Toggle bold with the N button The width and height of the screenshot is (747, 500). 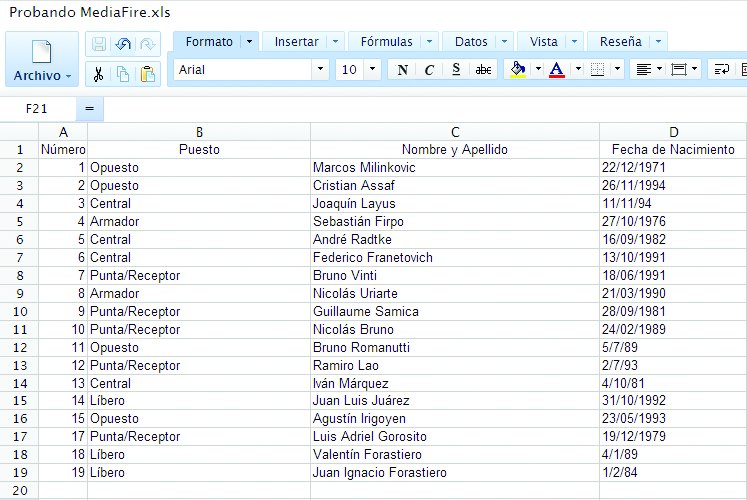pyautogui.click(x=403, y=70)
